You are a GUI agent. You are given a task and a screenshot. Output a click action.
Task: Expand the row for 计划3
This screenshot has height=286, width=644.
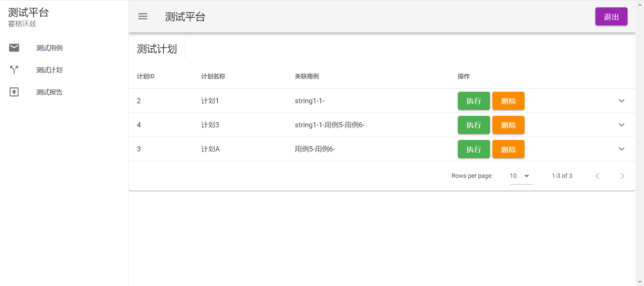pos(621,125)
